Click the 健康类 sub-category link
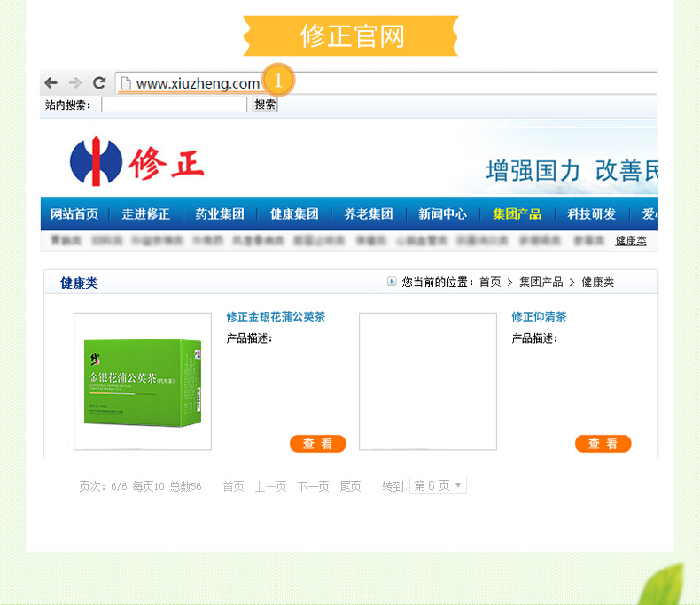The height and width of the screenshot is (605, 700). [630, 241]
